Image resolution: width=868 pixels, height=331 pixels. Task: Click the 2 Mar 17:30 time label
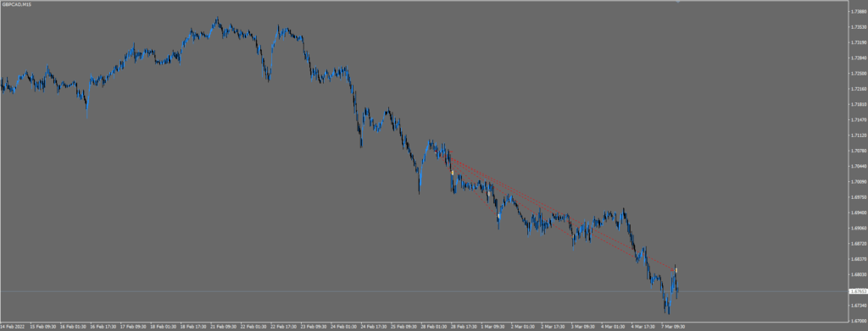[x=553, y=326]
